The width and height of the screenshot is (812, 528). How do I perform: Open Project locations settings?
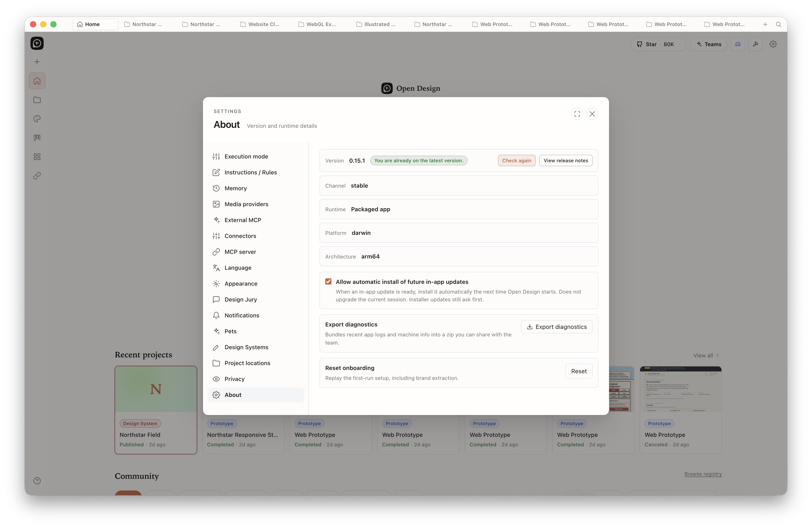click(255, 363)
